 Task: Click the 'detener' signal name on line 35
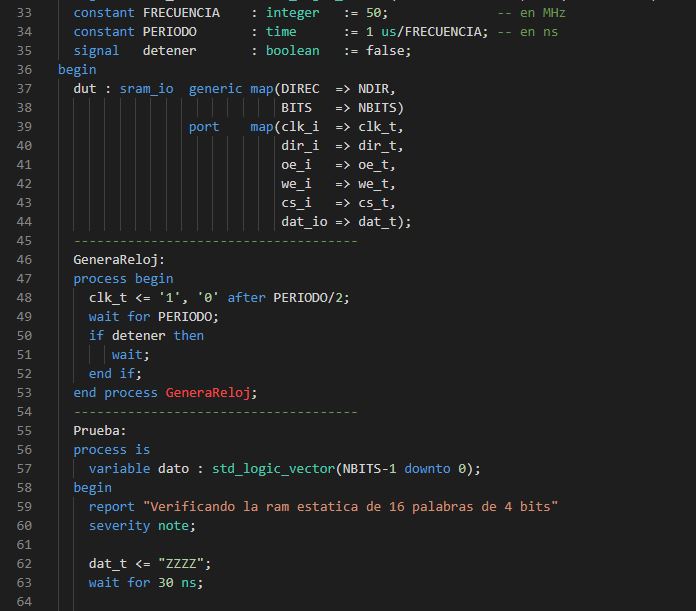pyautogui.click(x=169, y=51)
